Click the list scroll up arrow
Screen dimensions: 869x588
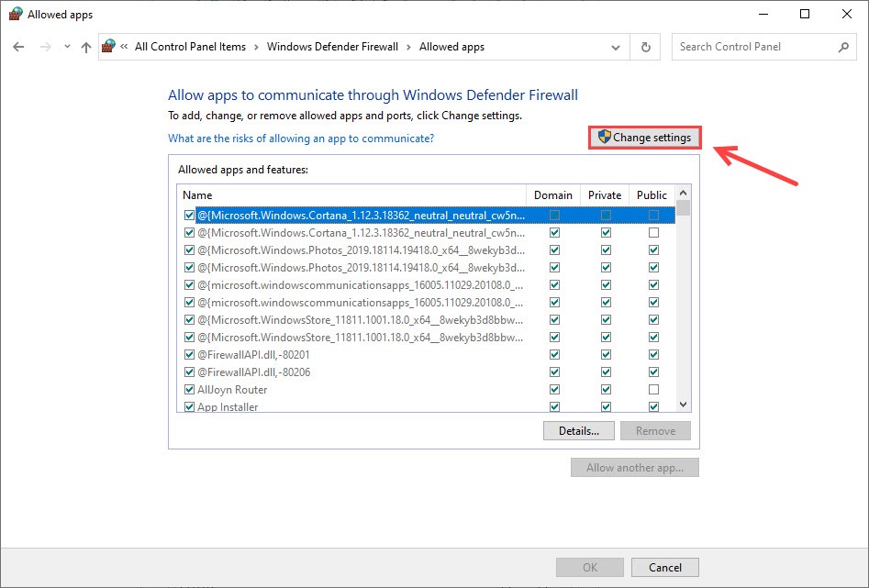click(x=684, y=193)
